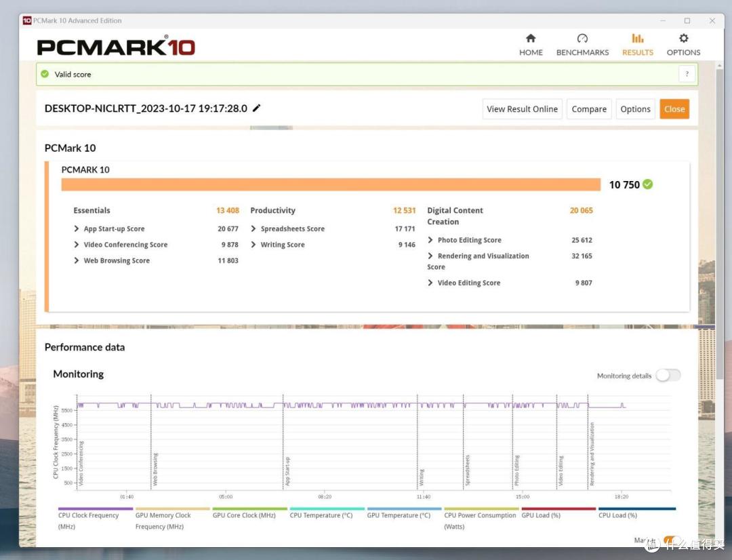
Task: Click the Productivity score 12 531
Action: point(404,210)
